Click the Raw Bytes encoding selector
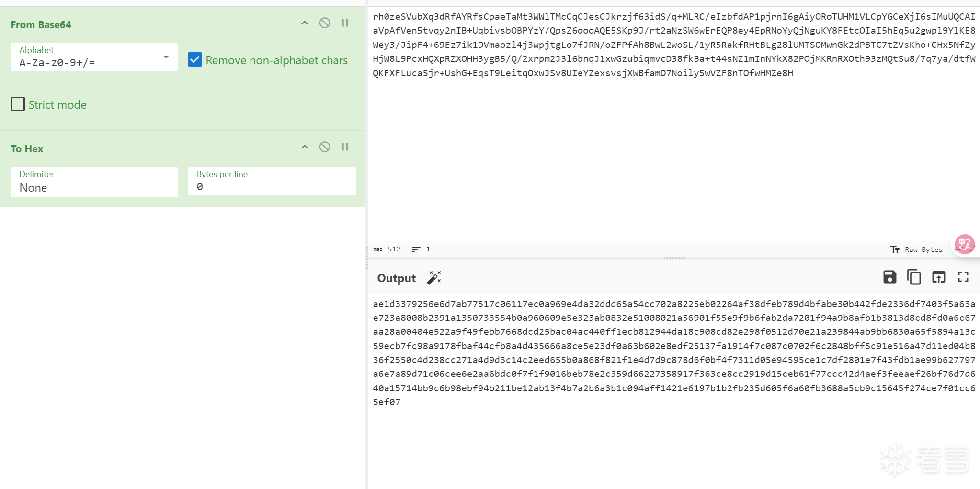This screenshot has height=489, width=980. click(x=917, y=250)
